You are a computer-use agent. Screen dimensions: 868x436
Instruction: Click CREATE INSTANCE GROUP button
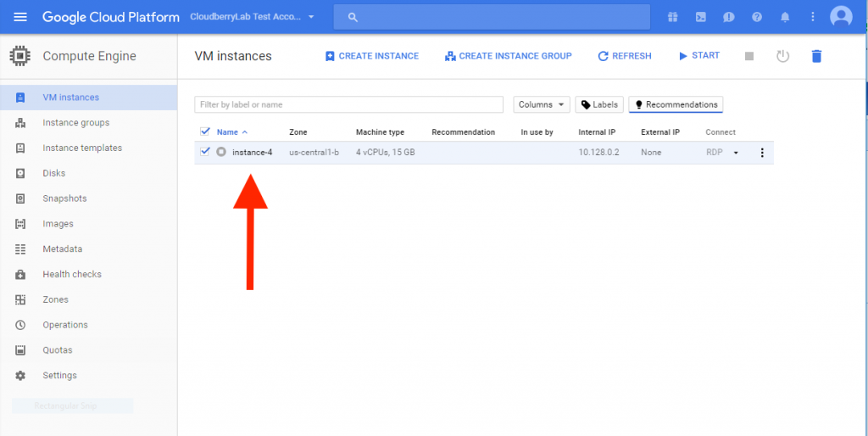[x=509, y=56]
